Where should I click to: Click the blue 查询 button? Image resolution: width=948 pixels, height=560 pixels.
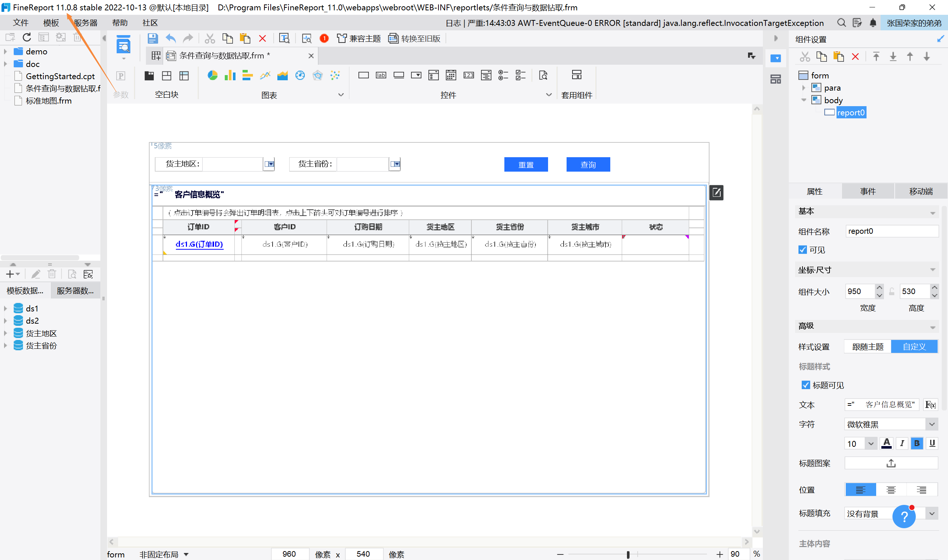coord(588,165)
